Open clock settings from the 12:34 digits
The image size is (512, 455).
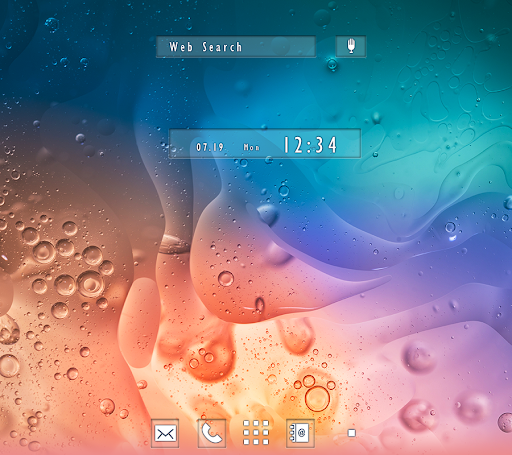(x=310, y=145)
